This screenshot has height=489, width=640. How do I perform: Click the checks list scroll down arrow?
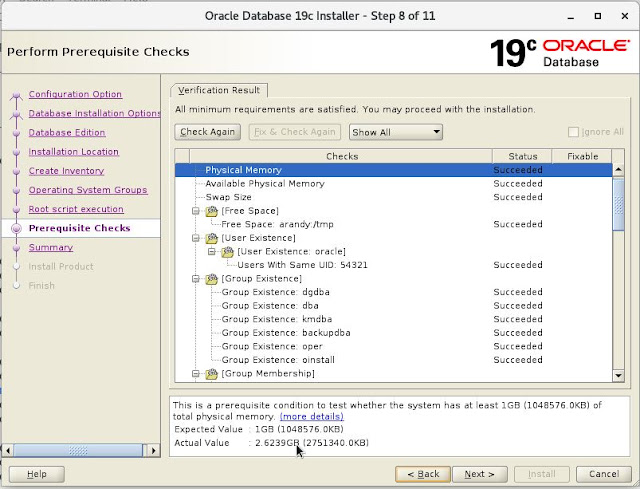[x=618, y=376]
